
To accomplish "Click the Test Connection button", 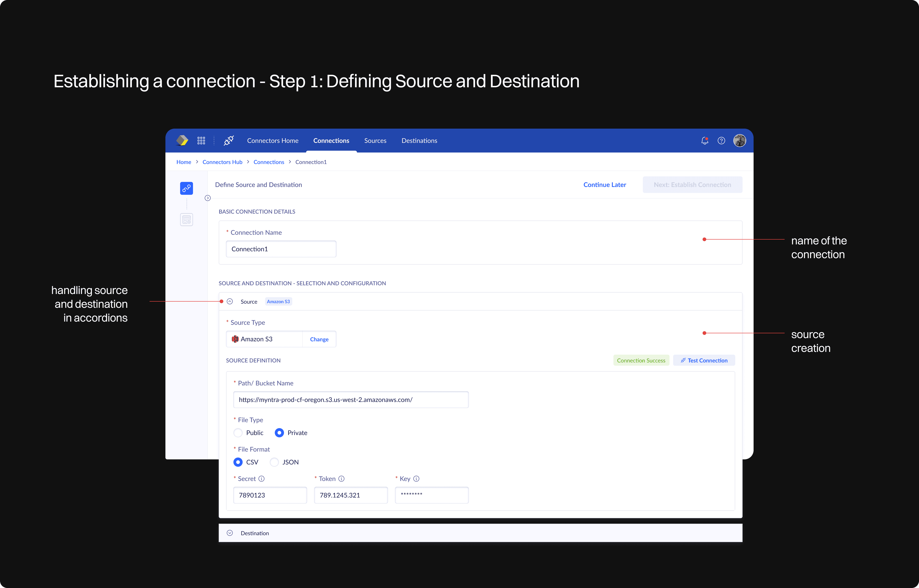I will pos(704,360).
